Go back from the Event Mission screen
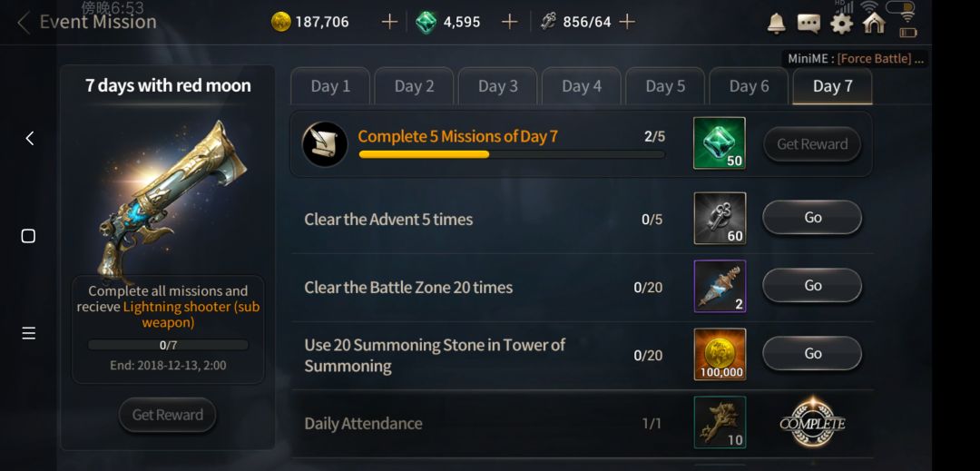 click(x=24, y=23)
